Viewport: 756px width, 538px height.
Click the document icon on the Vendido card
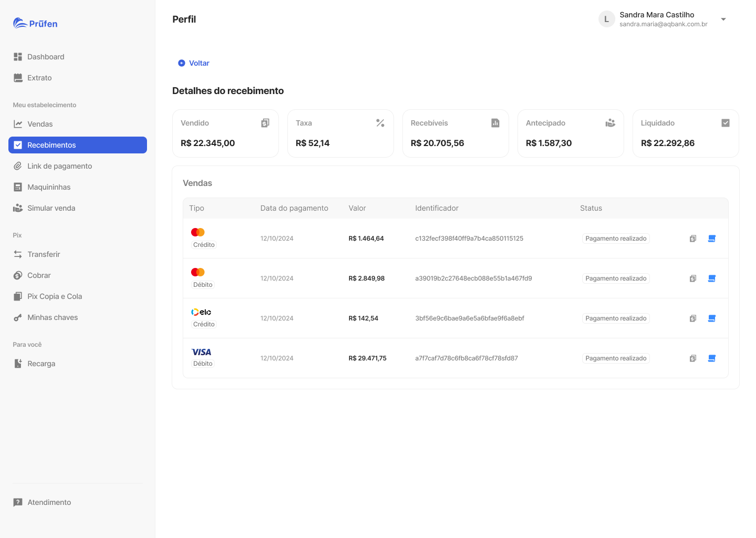(265, 123)
